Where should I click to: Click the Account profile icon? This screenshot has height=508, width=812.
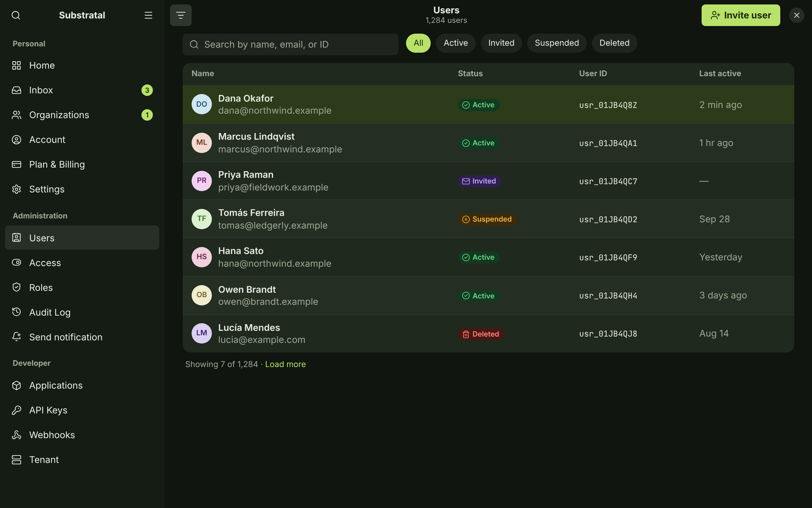click(x=16, y=140)
